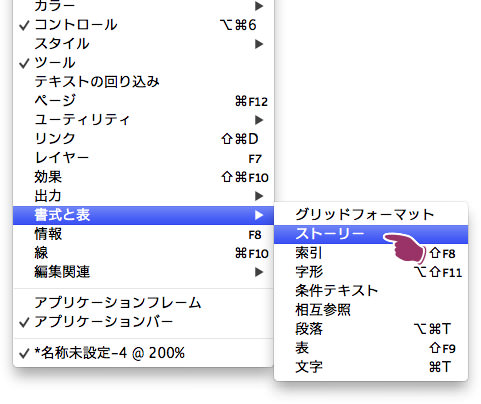Open グリッドフォーマット panel

371,215
